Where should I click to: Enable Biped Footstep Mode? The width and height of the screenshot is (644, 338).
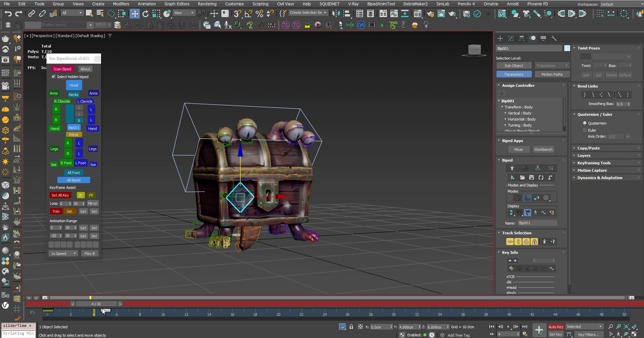pos(525,168)
